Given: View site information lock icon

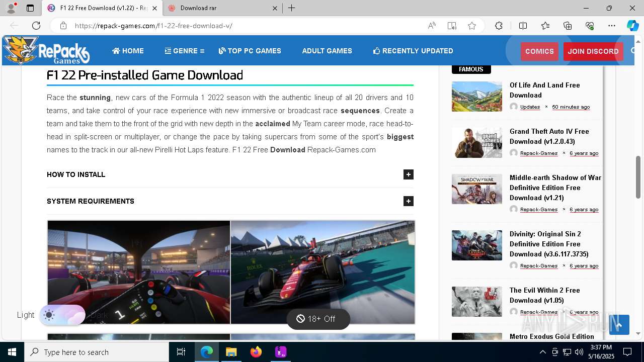Looking at the screenshot, I should coord(63,26).
